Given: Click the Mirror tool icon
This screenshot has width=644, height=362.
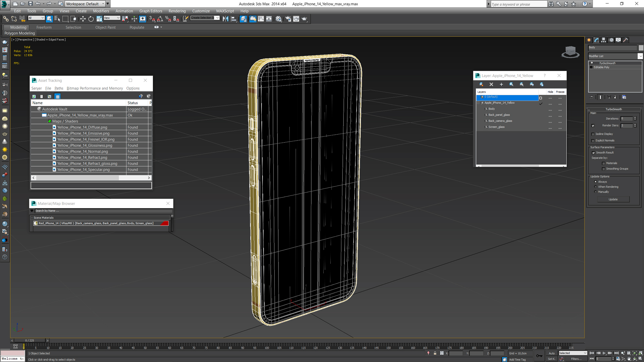Looking at the screenshot, I should click(225, 19).
